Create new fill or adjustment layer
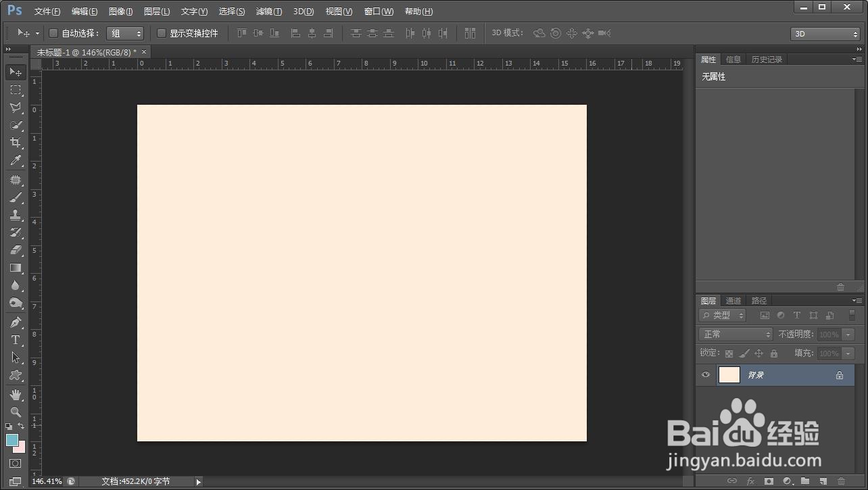The width and height of the screenshot is (868, 490). click(787, 481)
